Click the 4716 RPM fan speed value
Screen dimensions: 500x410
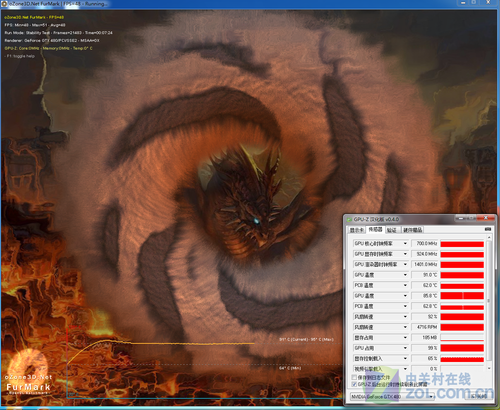coord(425,327)
